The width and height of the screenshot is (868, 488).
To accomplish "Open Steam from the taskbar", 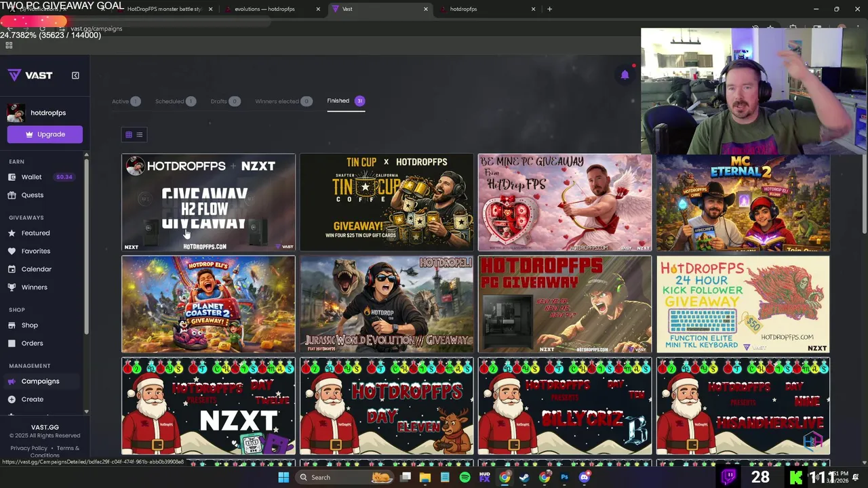I will (524, 477).
